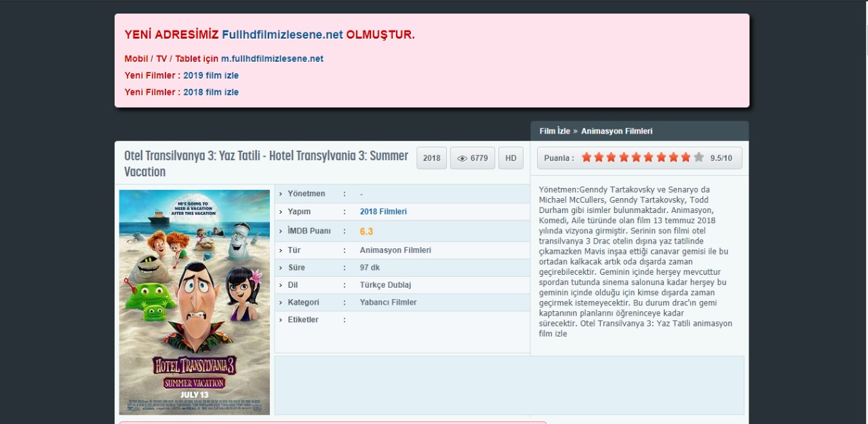Follow the 2019 film izle link
Viewport: 868px width, 424px height.
click(x=211, y=75)
